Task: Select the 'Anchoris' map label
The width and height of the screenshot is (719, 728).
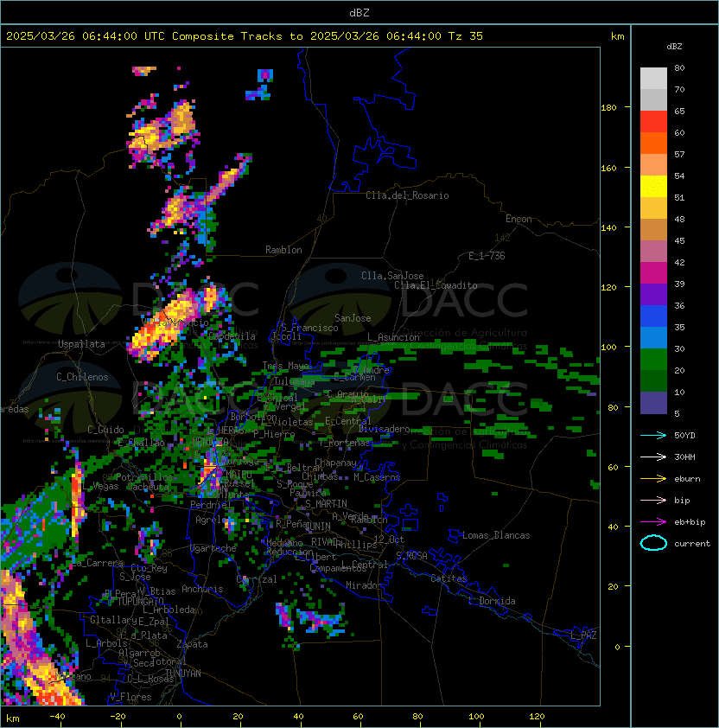Action: click(x=202, y=589)
